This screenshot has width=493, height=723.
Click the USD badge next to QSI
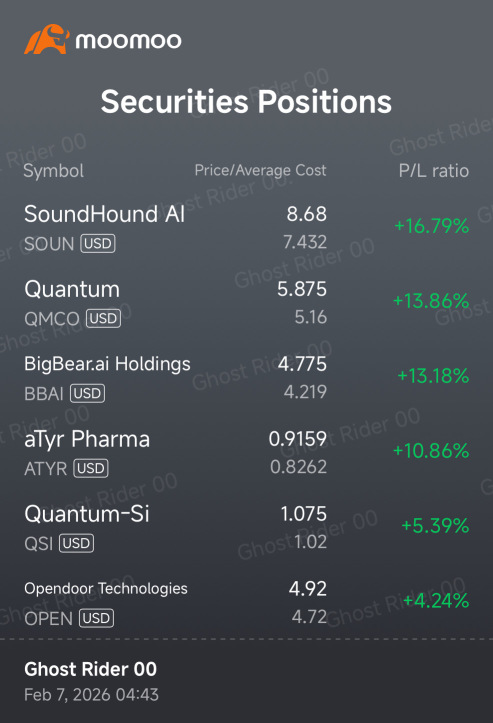[x=77, y=543]
